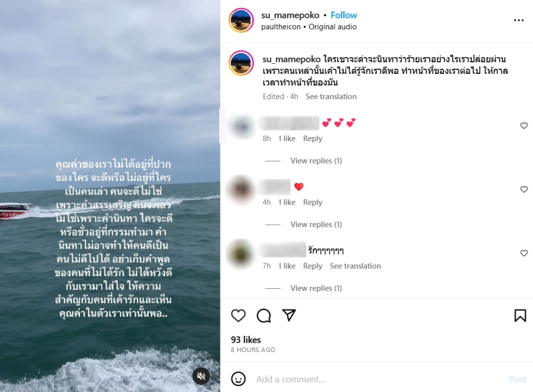Image resolution: width=533 pixels, height=392 pixels.
Task: Open the comment speech bubble icon
Action: [x=264, y=315]
